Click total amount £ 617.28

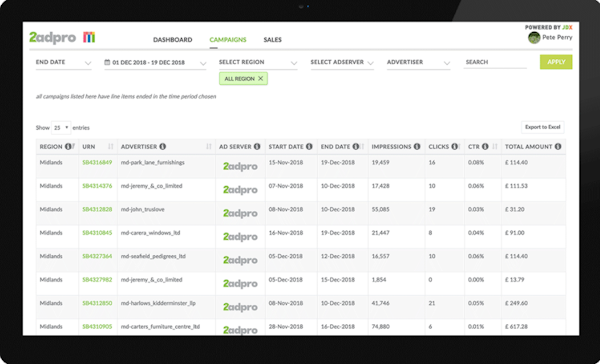(516, 326)
